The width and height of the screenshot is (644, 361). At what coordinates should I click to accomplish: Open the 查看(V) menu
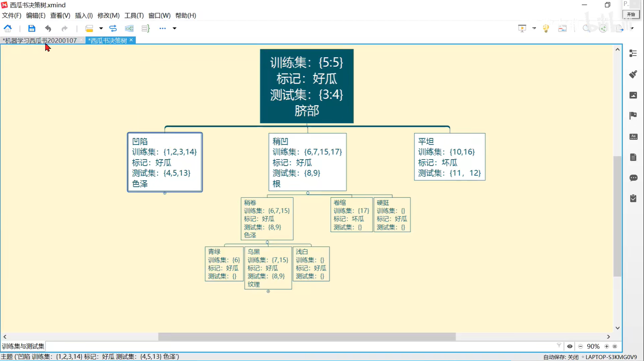coord(60,15)
